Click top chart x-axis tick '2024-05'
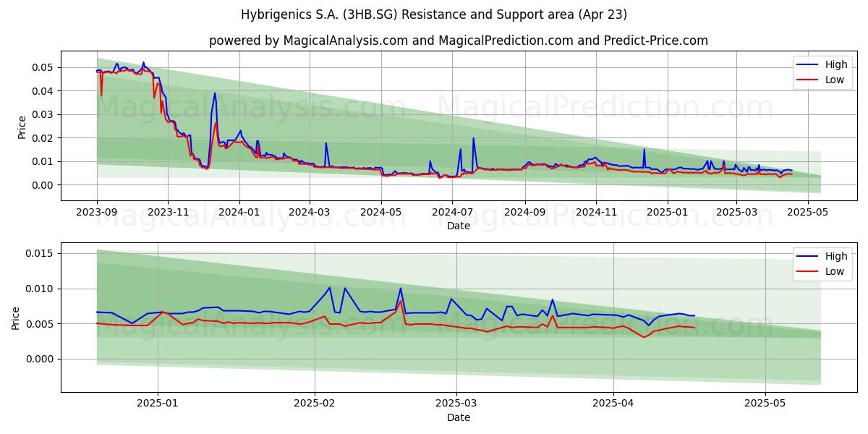The image size is (868, 434). 380,213
